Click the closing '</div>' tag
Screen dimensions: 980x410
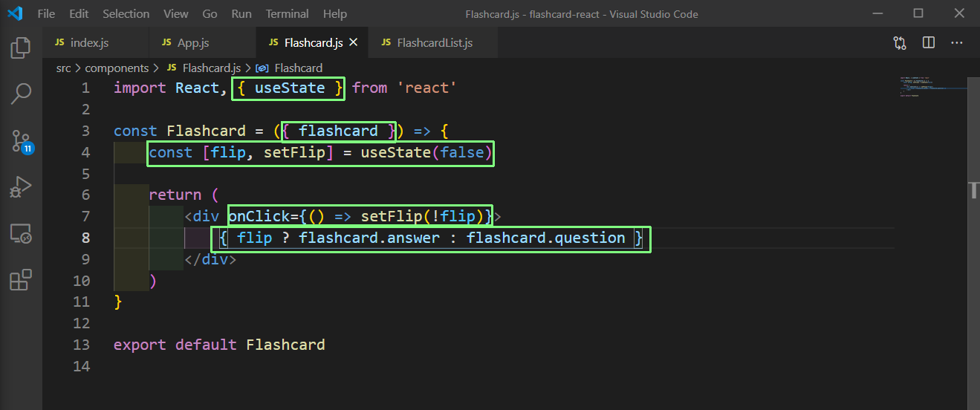click(x=210, y=259)
